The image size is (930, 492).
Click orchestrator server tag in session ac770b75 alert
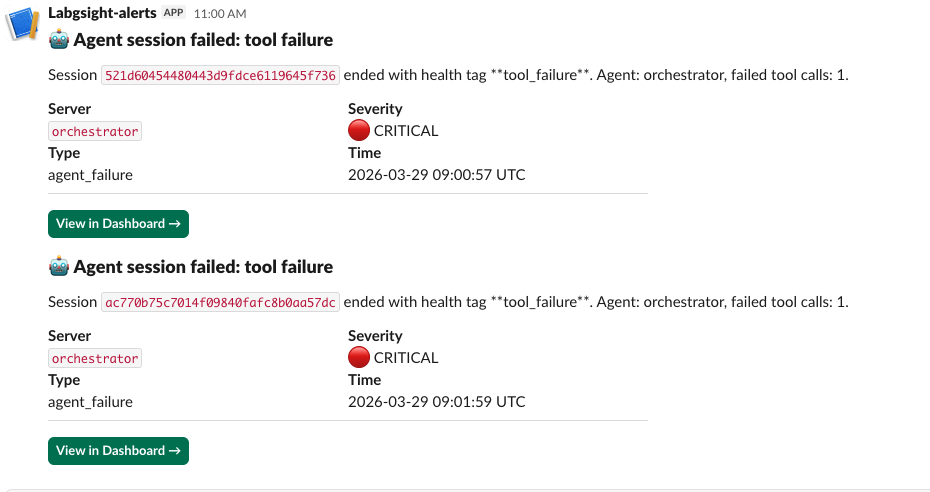click(x=95, y=358)
